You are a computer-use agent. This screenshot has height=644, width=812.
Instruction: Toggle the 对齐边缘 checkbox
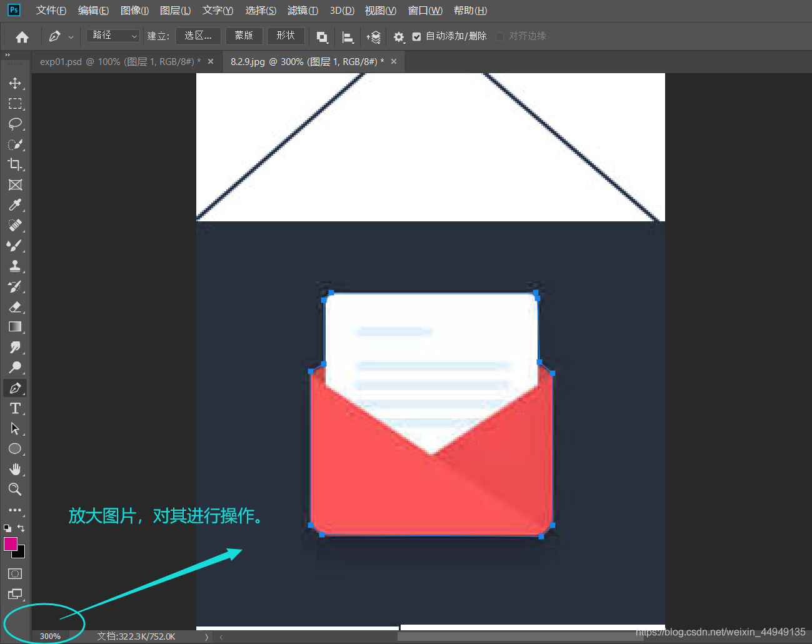(500, 37)
